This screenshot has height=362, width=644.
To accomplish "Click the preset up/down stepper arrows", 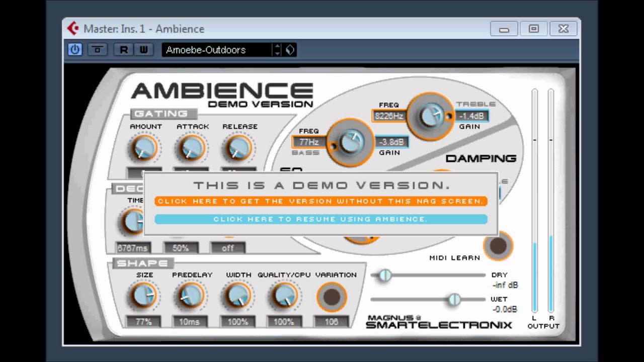I will tap(277, 50).
